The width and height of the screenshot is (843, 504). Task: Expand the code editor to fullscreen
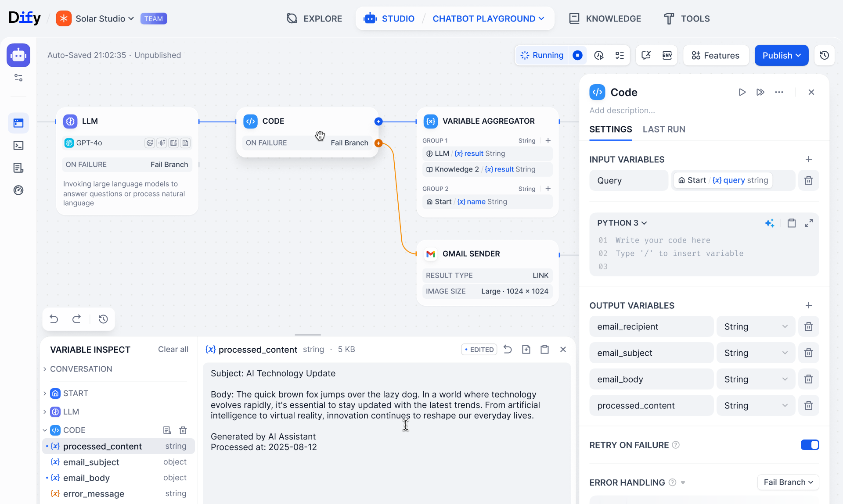click(809, 223)
